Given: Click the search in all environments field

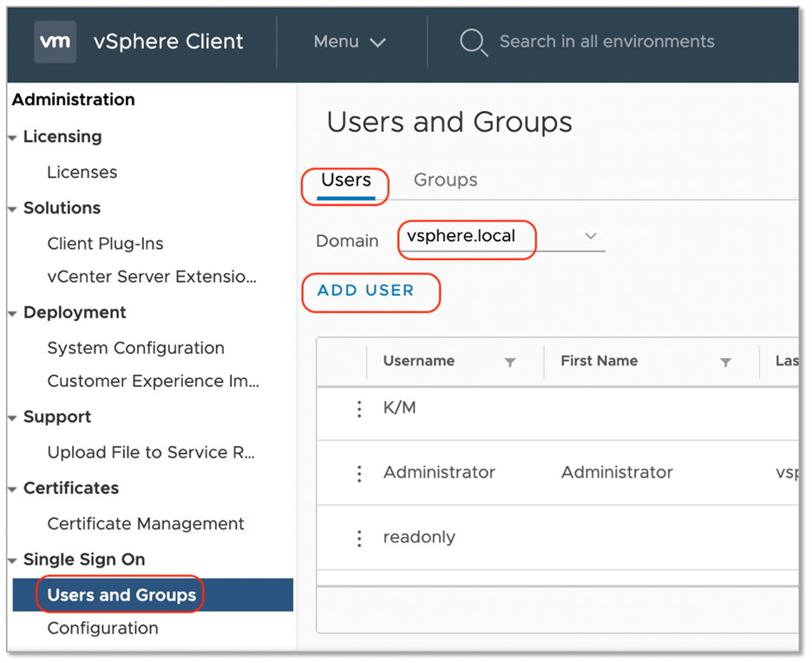Looking at the screenshot, I should [606, 41].
